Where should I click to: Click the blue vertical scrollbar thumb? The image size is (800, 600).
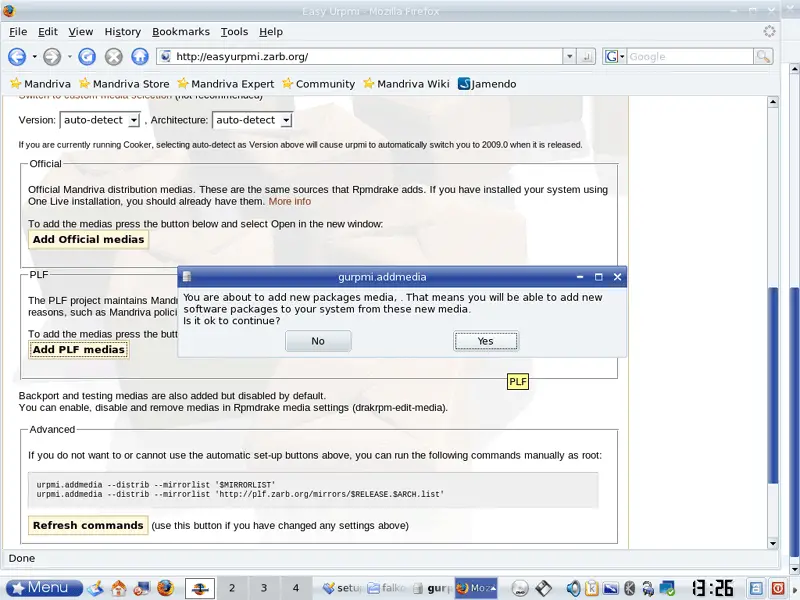[773, 386]
